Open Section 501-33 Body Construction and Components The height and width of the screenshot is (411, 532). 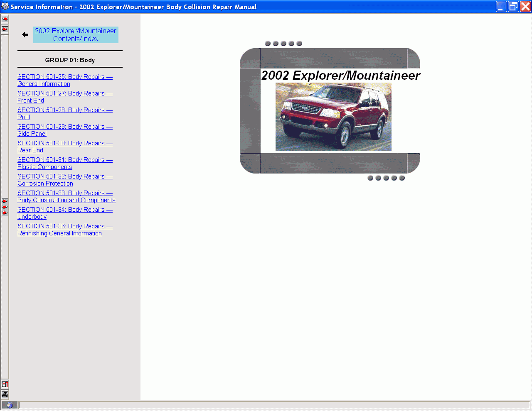[66, 197]
